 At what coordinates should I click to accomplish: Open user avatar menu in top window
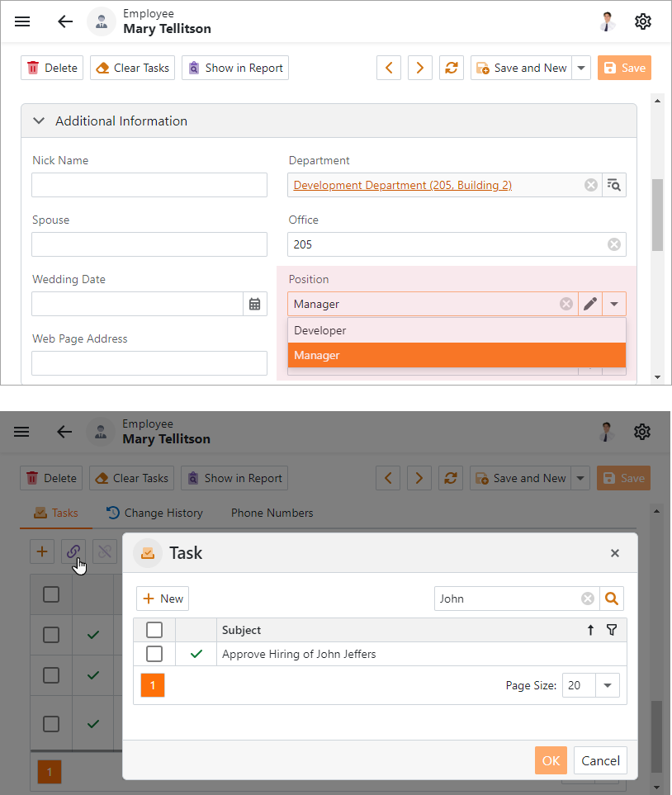click(x=607, y=21)
